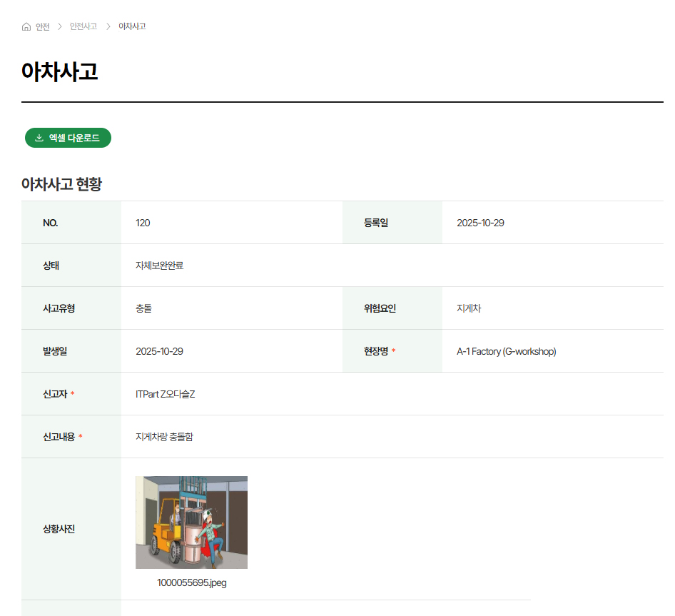
Task: Open the forklift accident photo thumbnail
Action: tap(191, 522)
